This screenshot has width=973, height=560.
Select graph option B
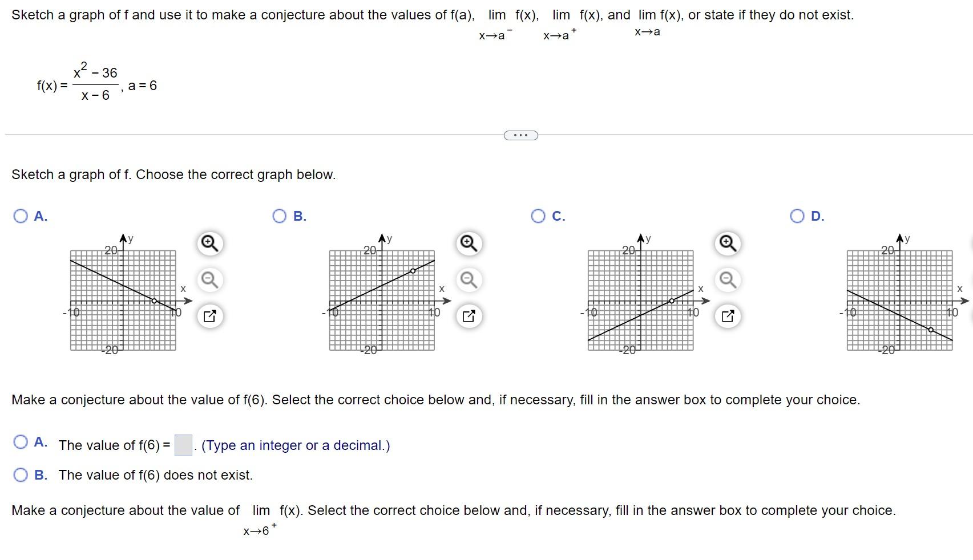click(x=280, y=216)
